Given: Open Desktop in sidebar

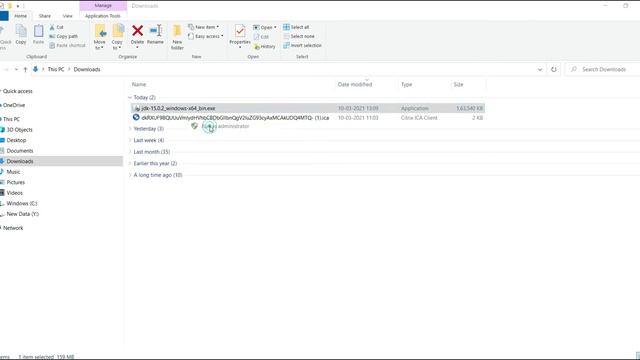Looking at the screenshot, I should point(16,140).
